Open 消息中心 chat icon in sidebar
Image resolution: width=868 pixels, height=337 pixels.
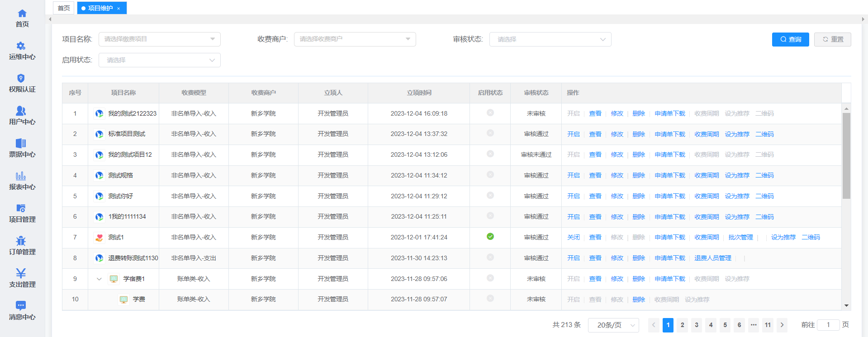[x=21, y=305]
